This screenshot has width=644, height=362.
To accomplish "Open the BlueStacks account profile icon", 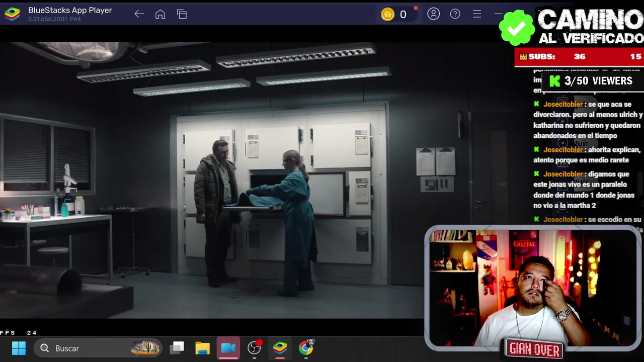I will tap(434, 14).
